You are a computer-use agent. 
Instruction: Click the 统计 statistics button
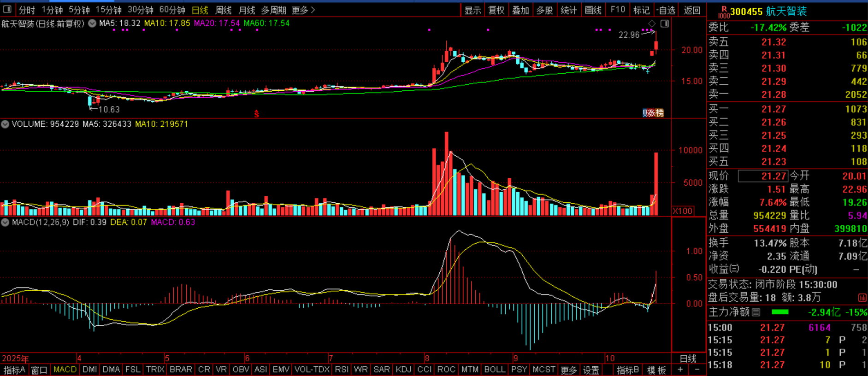pyautogui.click(x=568, y=10)
